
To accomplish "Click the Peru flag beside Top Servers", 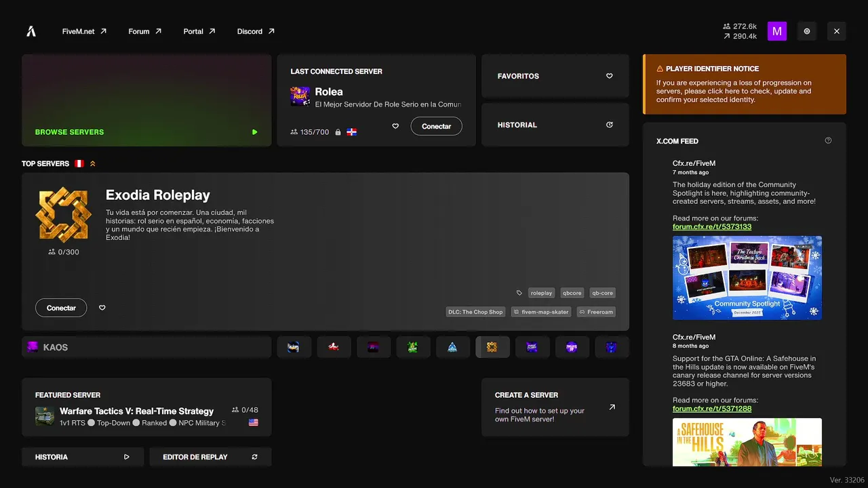I will coord(79,163).
